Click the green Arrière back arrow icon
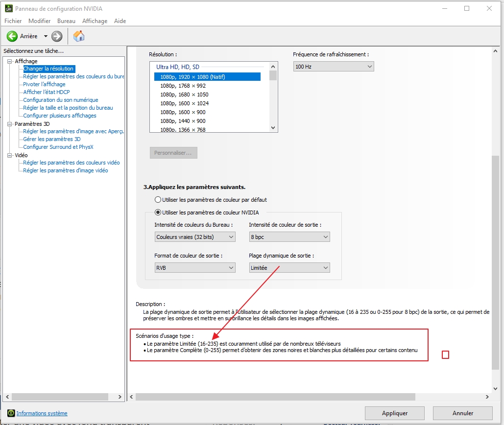 pos(12,36)
